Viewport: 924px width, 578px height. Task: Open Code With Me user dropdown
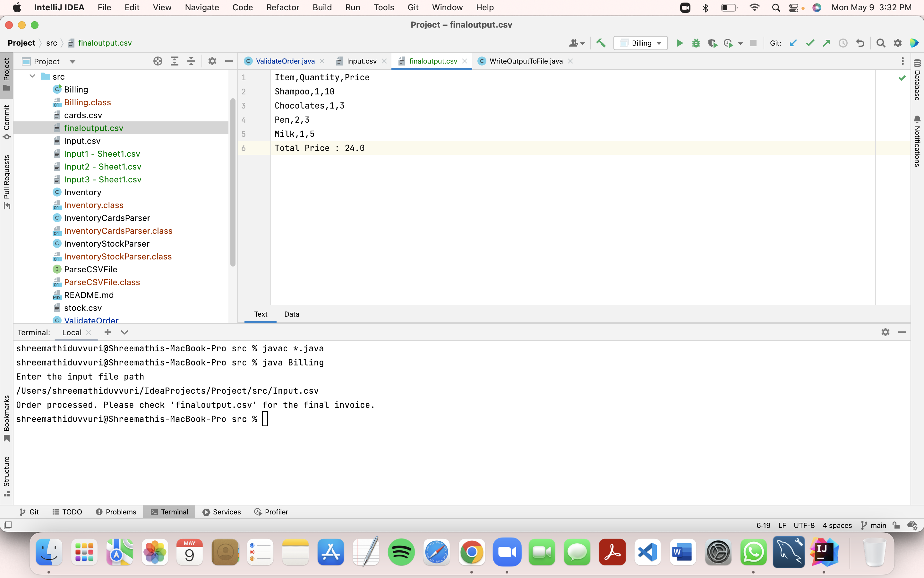coord(577,43)
